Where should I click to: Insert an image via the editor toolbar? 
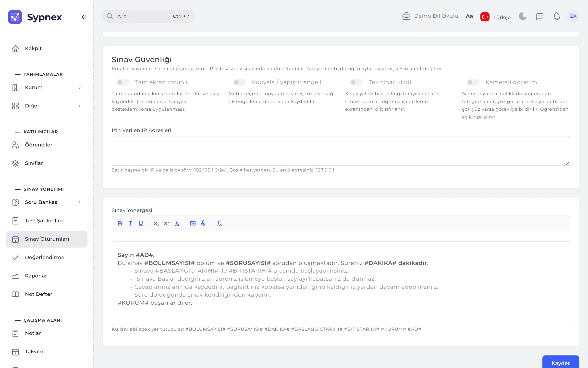click(x=193, y=223)
